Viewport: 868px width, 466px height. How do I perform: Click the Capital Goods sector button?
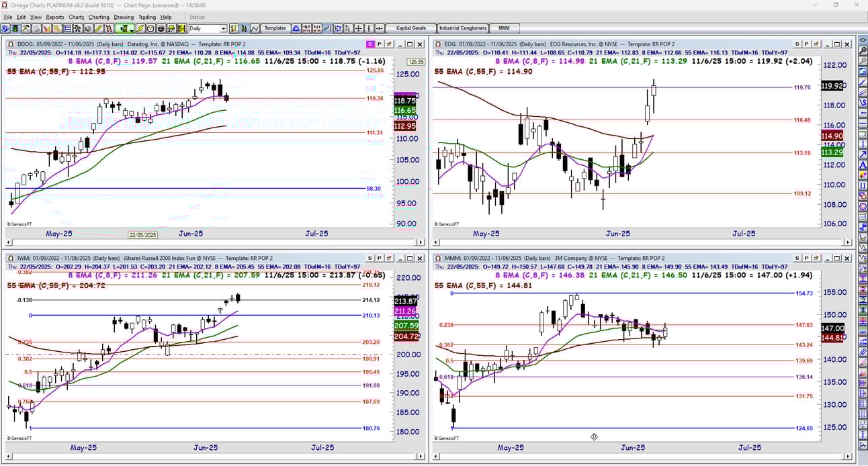click(410, 29)
